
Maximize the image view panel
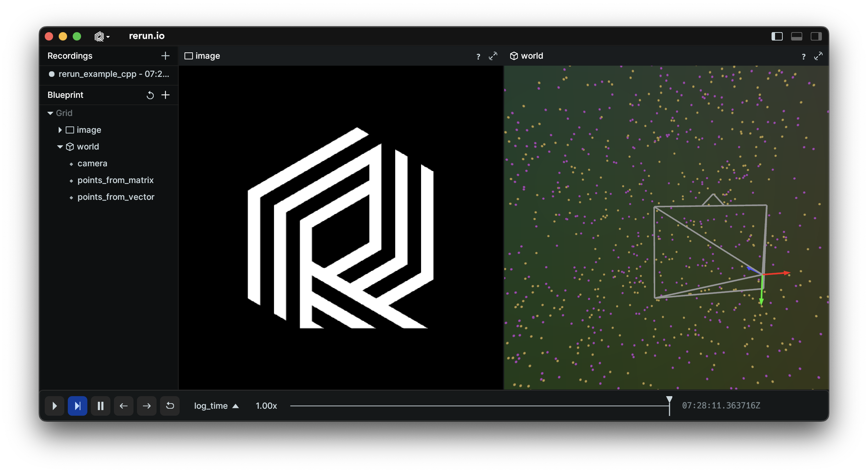pyautogui.click(x=493, y=56)
